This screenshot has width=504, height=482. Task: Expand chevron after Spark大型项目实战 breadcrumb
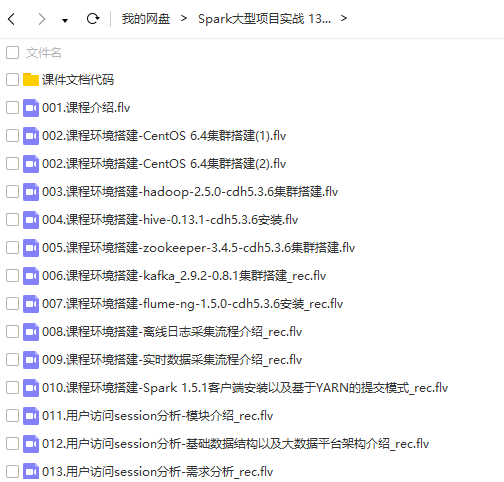pos(344,19)
